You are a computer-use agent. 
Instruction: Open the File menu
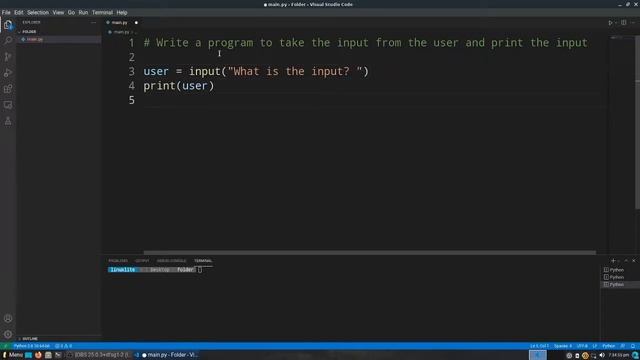tap(6, 13)
